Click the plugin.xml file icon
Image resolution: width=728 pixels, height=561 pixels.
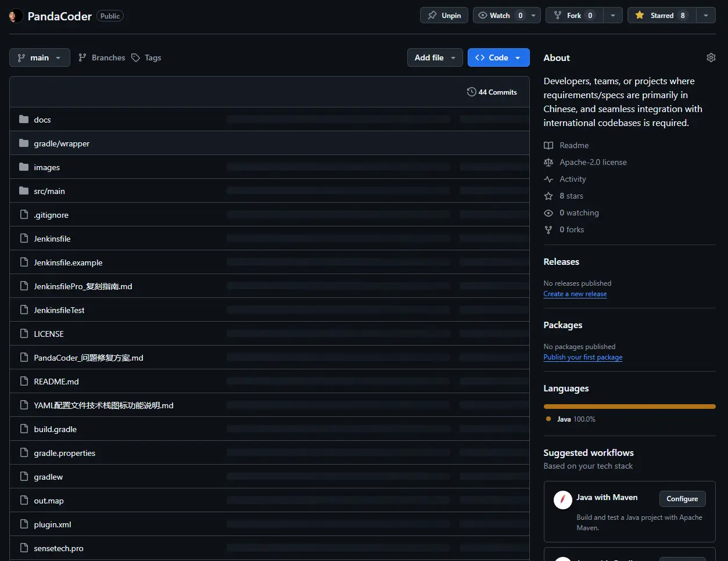[x=24, y=524]
